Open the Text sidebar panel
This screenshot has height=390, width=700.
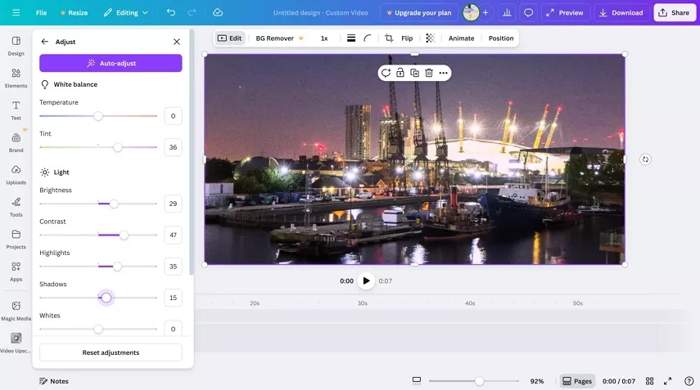16,110
